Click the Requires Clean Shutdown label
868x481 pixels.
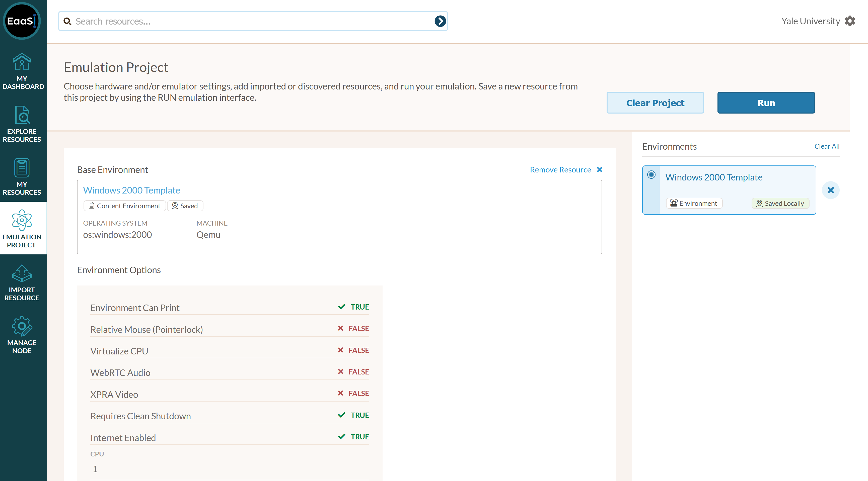coord(140,416)
